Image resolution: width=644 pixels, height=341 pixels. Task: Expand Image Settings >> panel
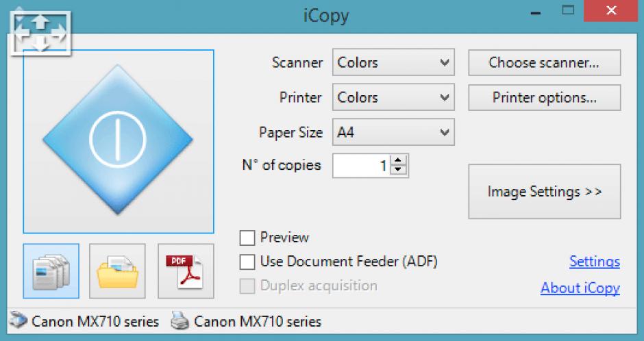pyautogui.click(x=544, y=192)
